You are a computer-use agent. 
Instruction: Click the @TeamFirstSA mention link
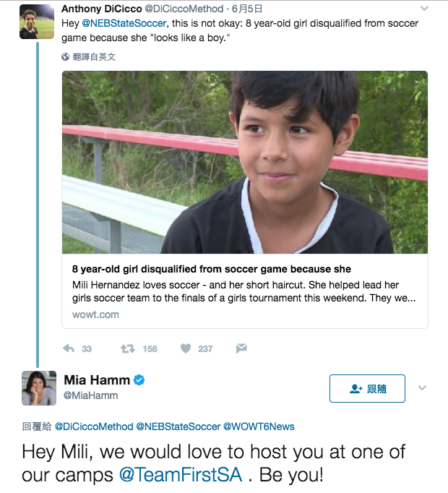coord(182,476)
